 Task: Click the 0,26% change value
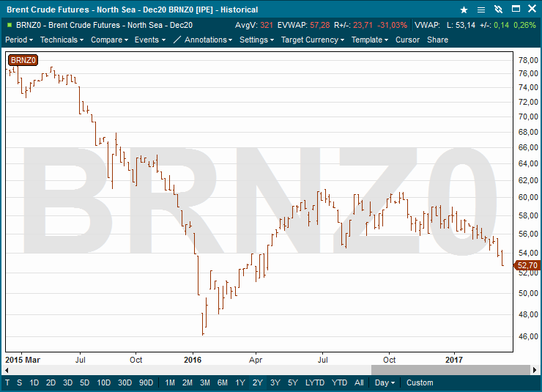pos(524,25)
